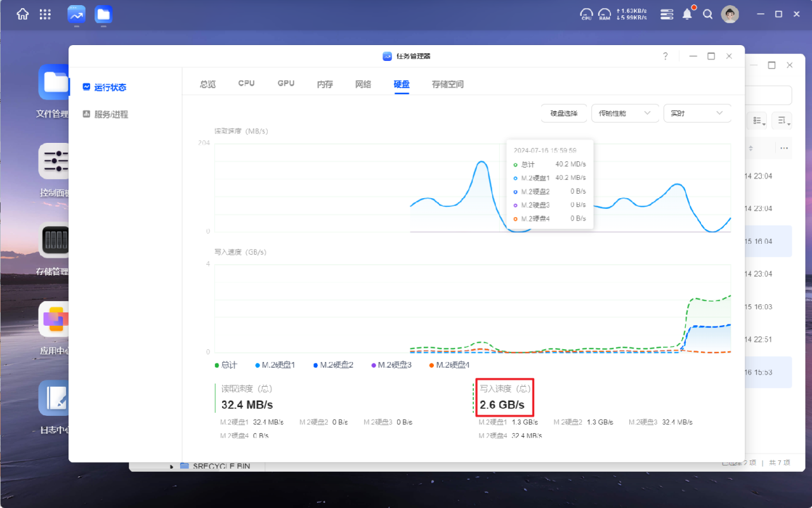Click the CPU usage gauge in top bar
The height and width of the screenshot is (508, 812).
point(586,13)
